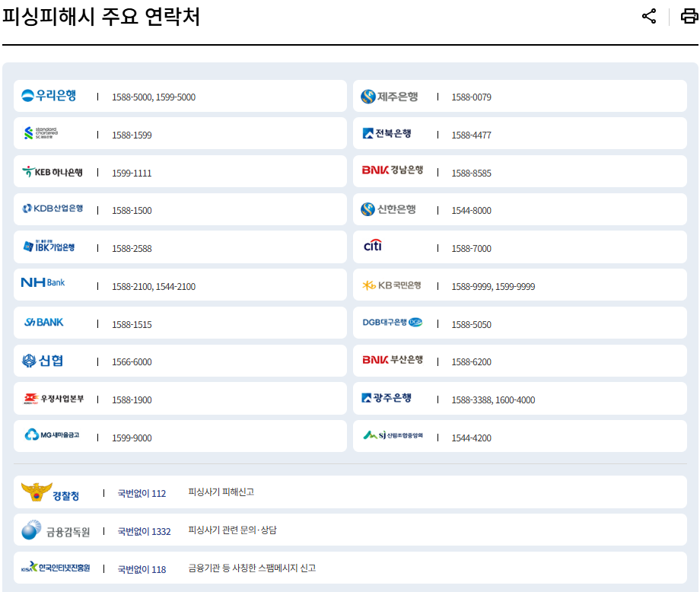Click the Woori Bank logo
Screen dimensions: 700x592
click(49, 96)
